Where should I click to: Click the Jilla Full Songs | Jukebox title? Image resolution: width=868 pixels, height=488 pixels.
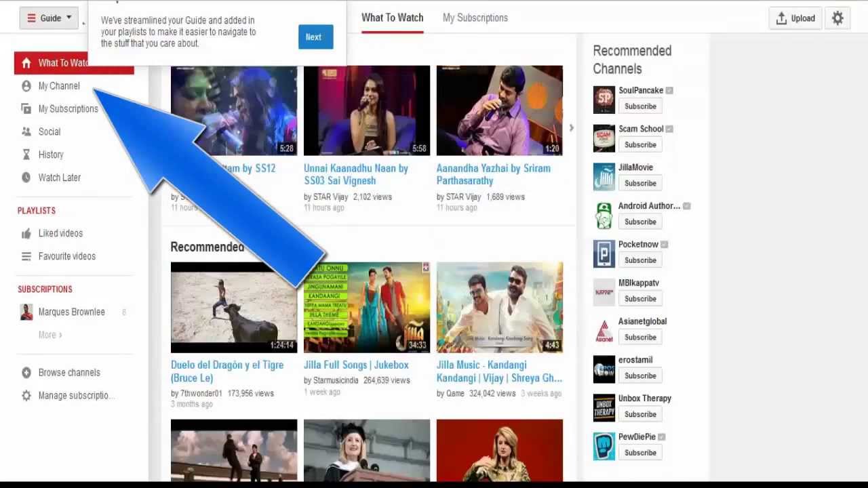[356, 365]
